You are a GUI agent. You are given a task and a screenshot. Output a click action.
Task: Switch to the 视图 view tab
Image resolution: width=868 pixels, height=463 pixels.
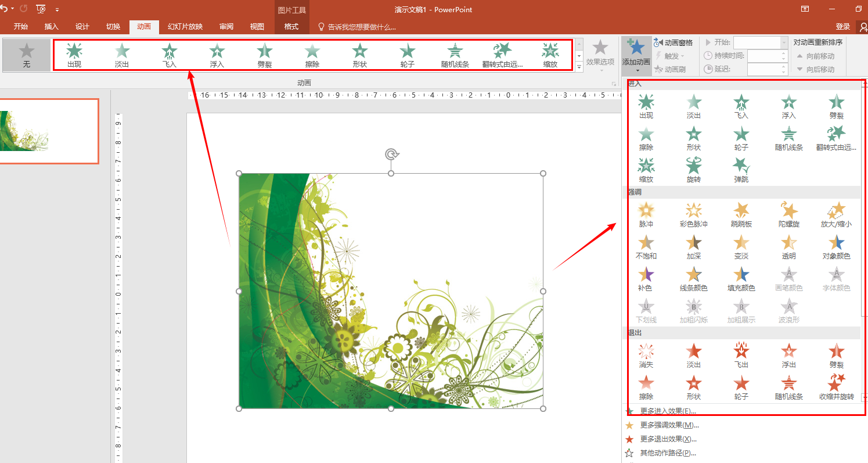pos(257,27)
